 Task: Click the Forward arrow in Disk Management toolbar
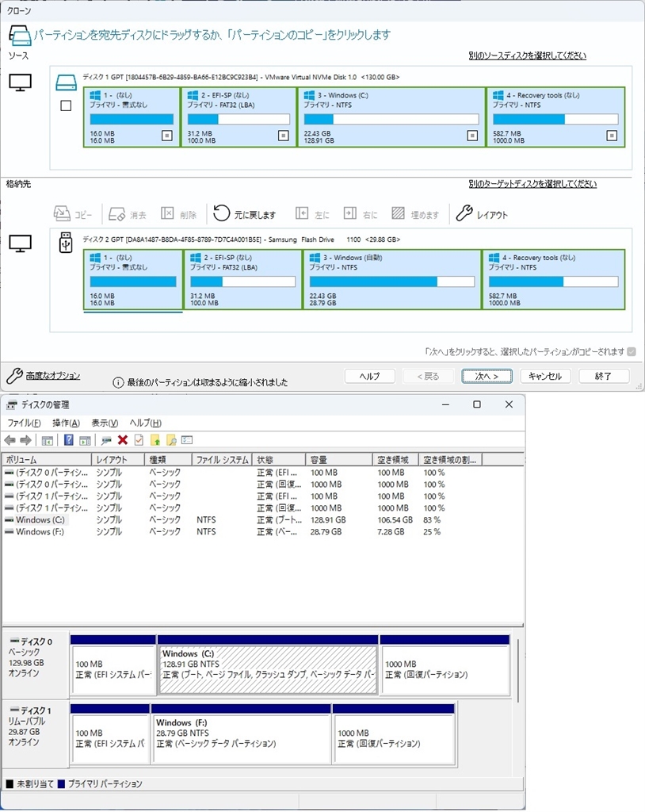(25, 440)
